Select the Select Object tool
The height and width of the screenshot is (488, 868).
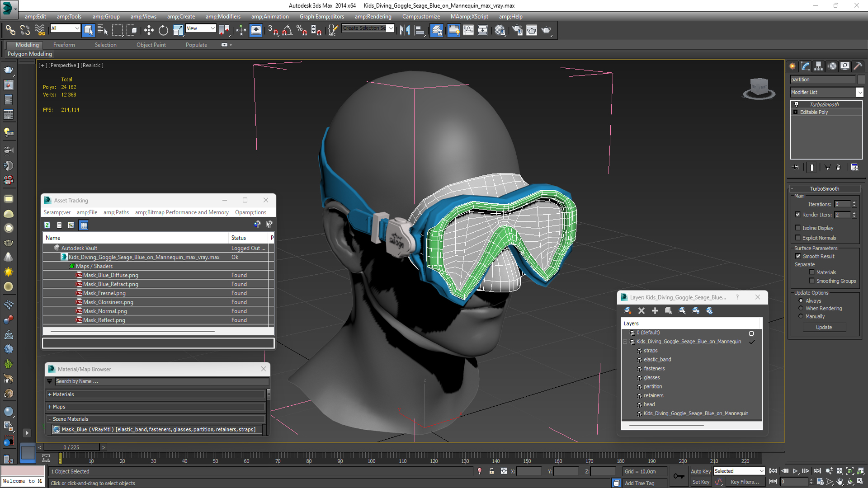tap(88, 30)
